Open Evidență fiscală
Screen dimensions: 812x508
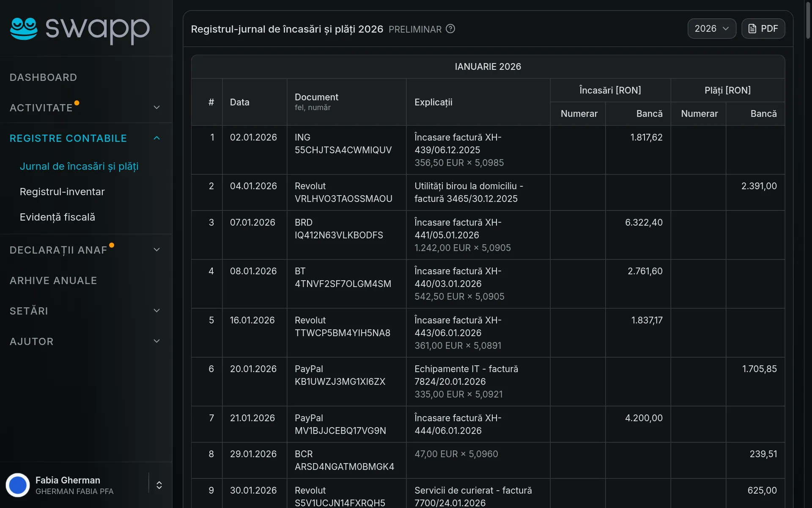tap(58, 217)
